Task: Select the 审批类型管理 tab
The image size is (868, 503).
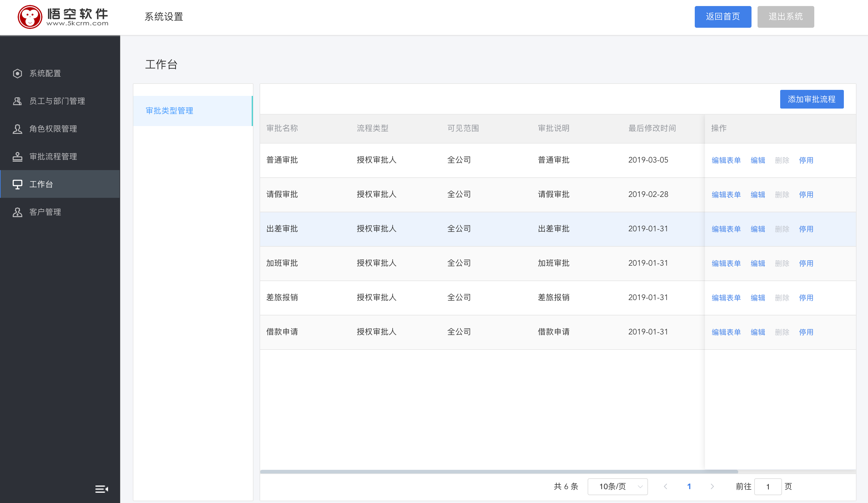Action: coord(193,111)
